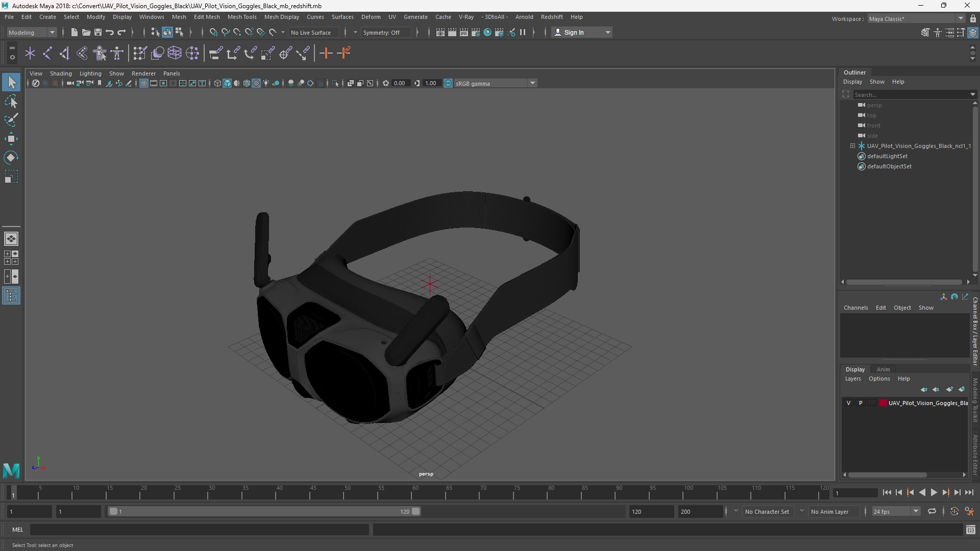
Task: Activate the Rotate tool
Action: point(11,158)
